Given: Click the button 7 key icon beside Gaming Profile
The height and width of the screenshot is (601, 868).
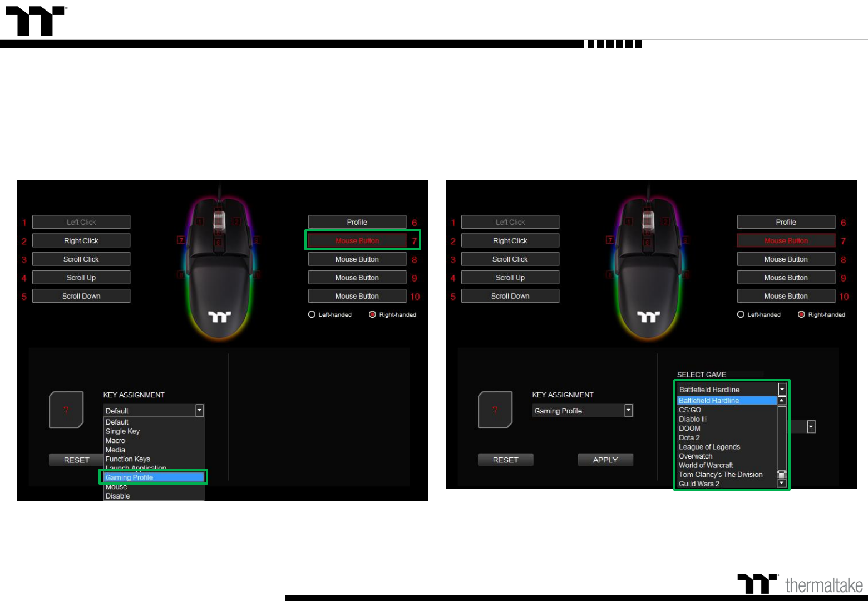Looking at the screenshot, I should click(495, 410).
